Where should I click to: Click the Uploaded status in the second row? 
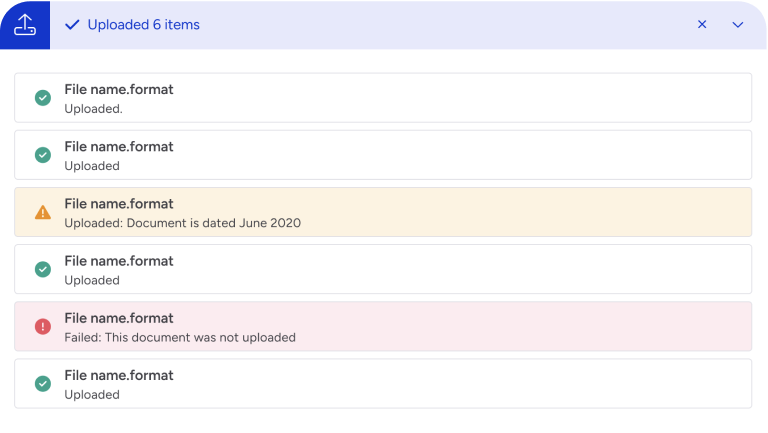tap(92, 166)
